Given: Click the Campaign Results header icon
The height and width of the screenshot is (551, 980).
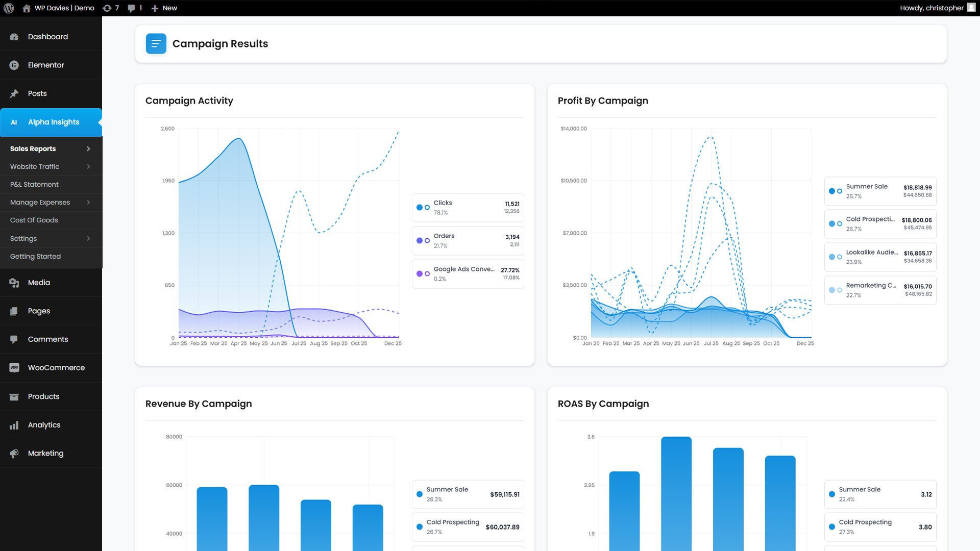Looking at the screenshot, I should (156, 44).
